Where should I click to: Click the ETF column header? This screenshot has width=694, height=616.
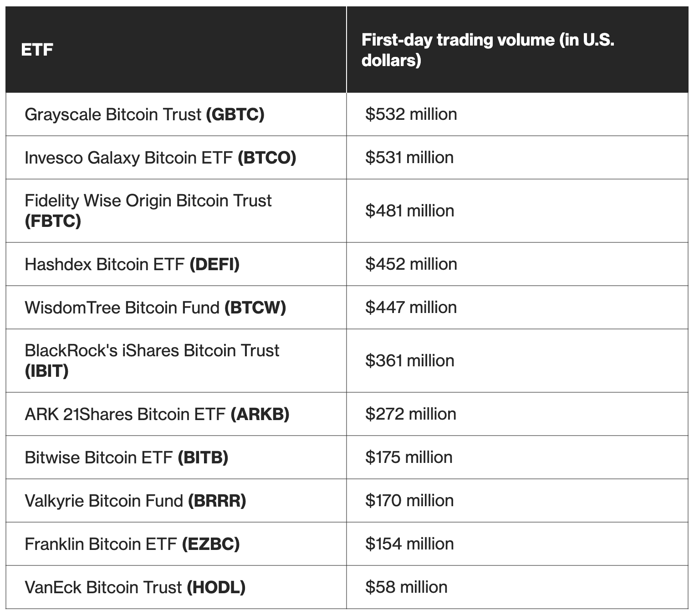37,50
